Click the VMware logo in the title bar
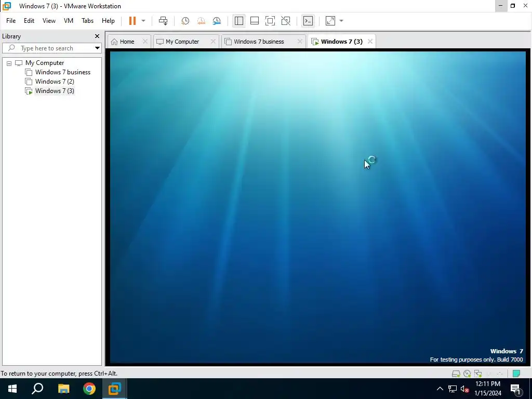This screenshot has height=399, width=532. (x=7, y=6)
